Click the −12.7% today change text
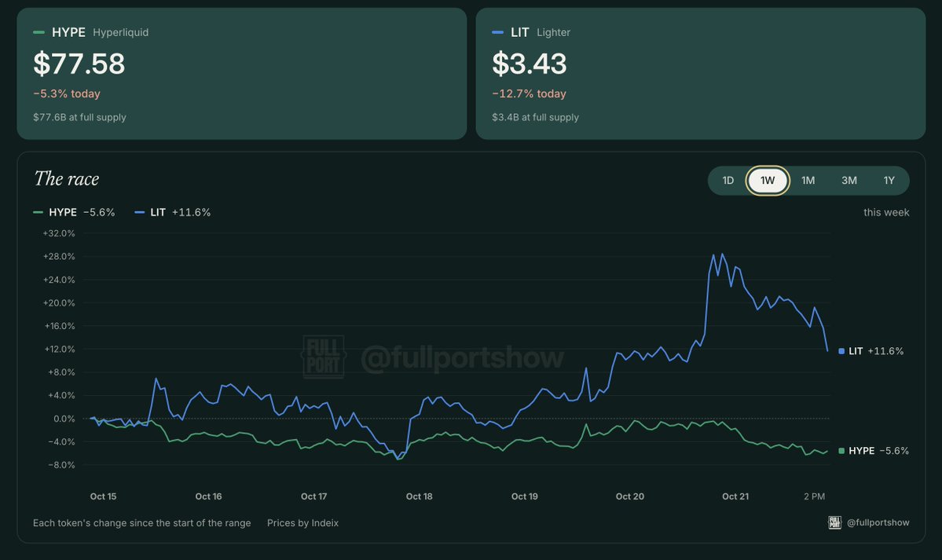Viewport: 942px width, 560px height. coord(529,93)
